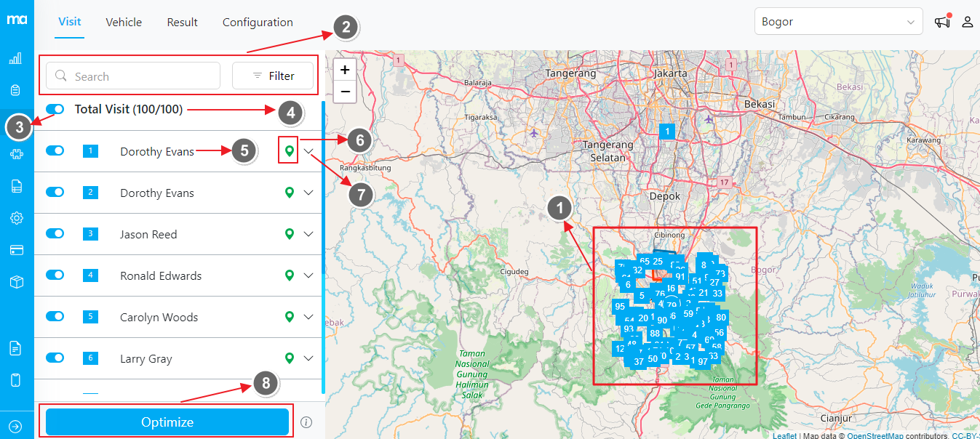Screen dimensions: 980x439
Task: Turn off the Larry Gray visit toggle
Action: tap(55, 358)
